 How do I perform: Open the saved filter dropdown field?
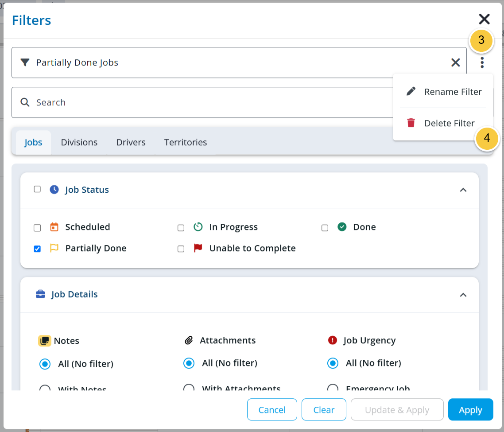(239, 62)
